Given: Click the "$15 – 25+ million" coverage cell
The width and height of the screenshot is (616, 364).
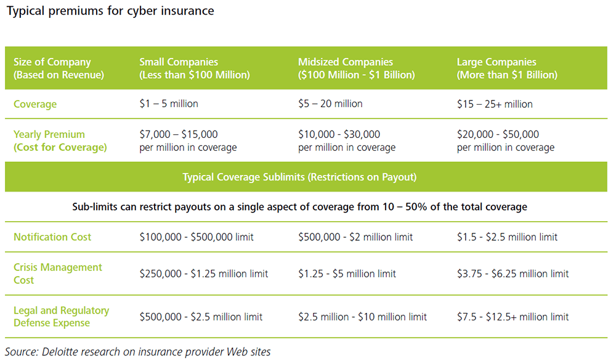Looking at the screenshot, I should 494,104.
